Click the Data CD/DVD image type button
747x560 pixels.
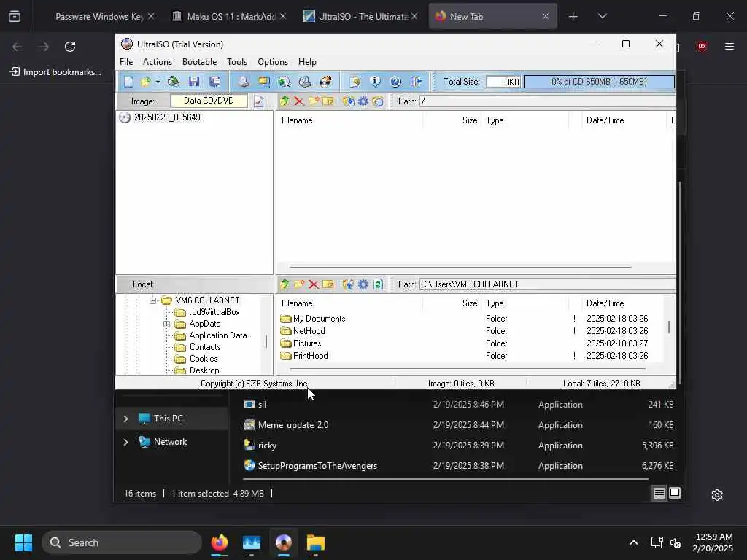click(209, 101)
